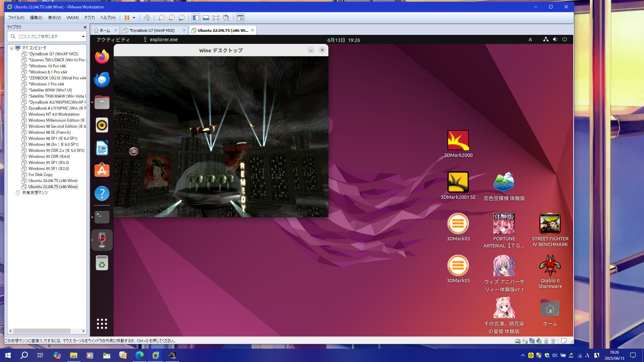The height and width of the screenshot is (362, 644).
Task: Close the Ubuntu 22.04LTS tab
Action: [253, 30]
